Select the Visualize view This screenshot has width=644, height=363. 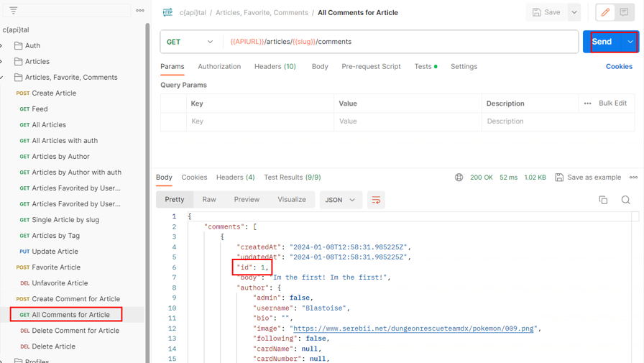[292, 200]
